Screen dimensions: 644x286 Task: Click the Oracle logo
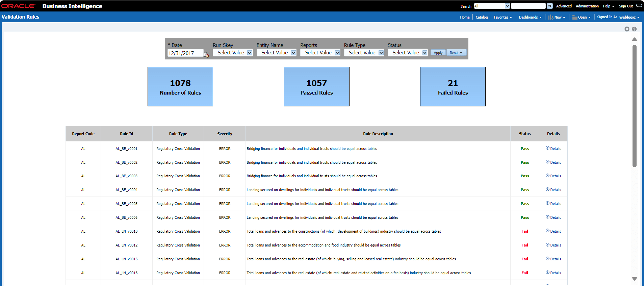[x=18, y=6]
